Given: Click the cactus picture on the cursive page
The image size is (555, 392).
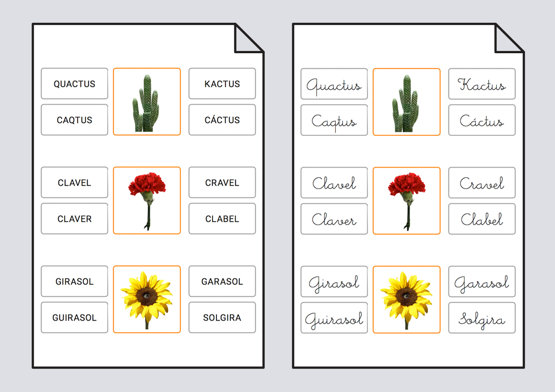Looking at the screenshot, I should pos(406,101).
